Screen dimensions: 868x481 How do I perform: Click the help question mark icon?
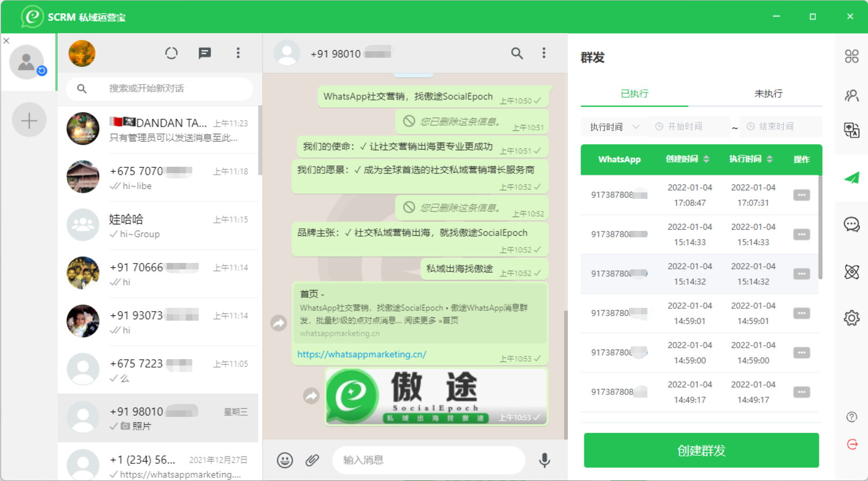852,417
